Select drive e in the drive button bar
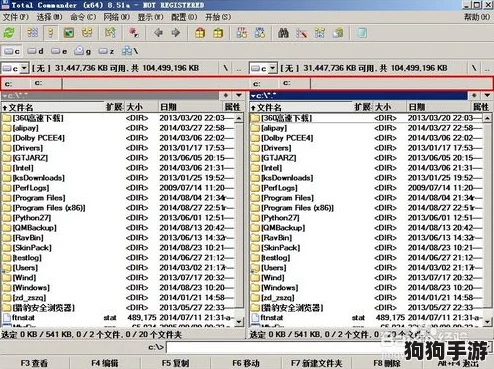The width and height of the screenshot is (494, 369). [59, 51]
